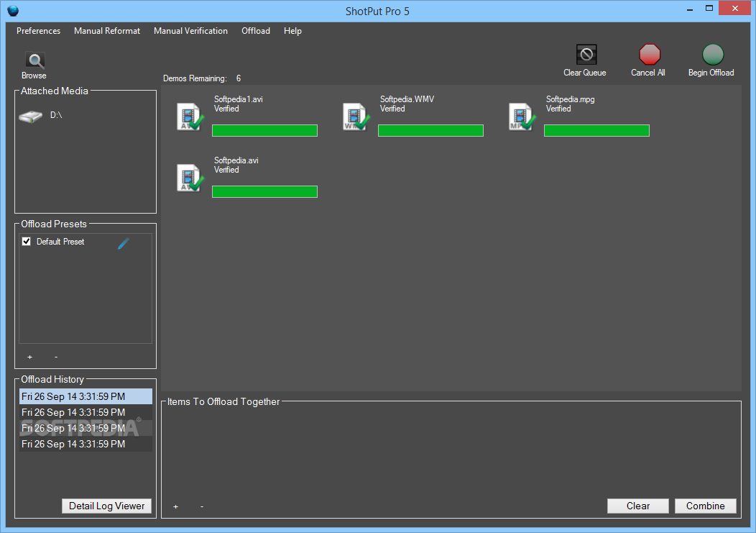
Task: Add item to Offload Together list
Action: [x=175, y=506]
